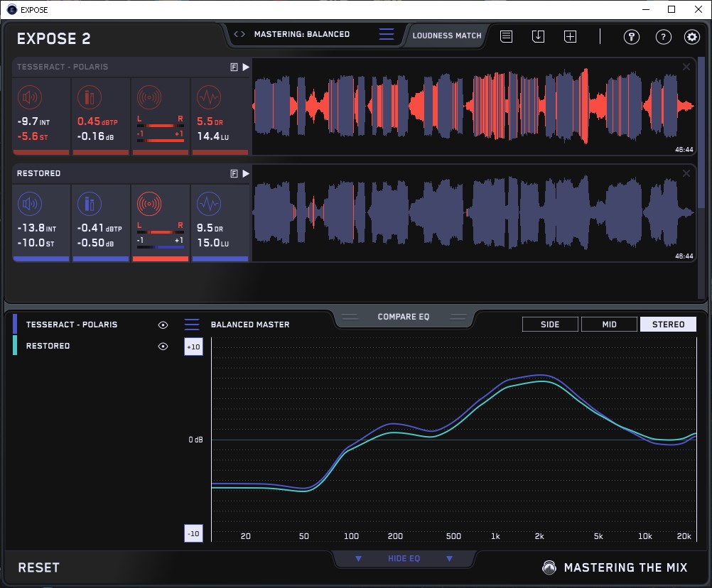Viewport: 712px width, 588px height.
Task: Hide the Restored EQ curve
Action: (163, 346)
